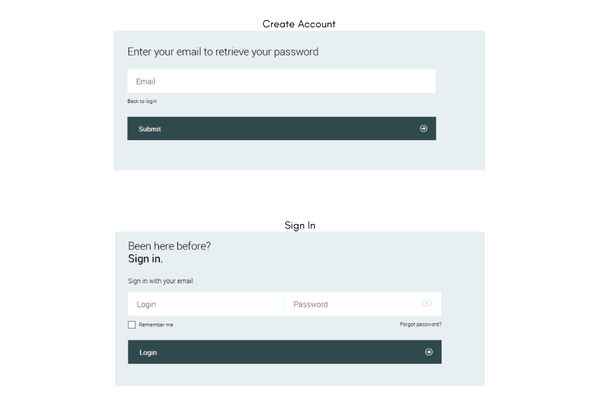
Task: Click the 'Enter your email to retrieve' title
Action: pyautogui.click(x=223, y=51)
